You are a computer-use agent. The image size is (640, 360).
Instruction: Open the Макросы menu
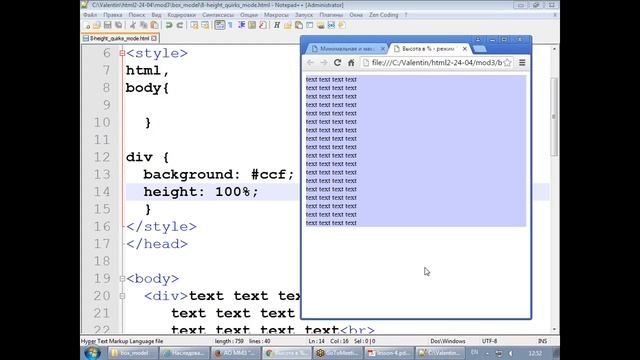click(276, 15)
